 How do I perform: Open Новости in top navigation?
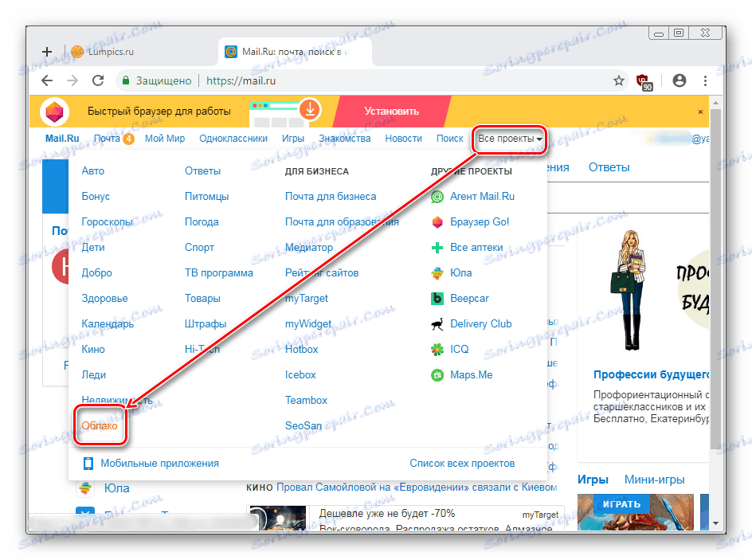tap(403, 139)
